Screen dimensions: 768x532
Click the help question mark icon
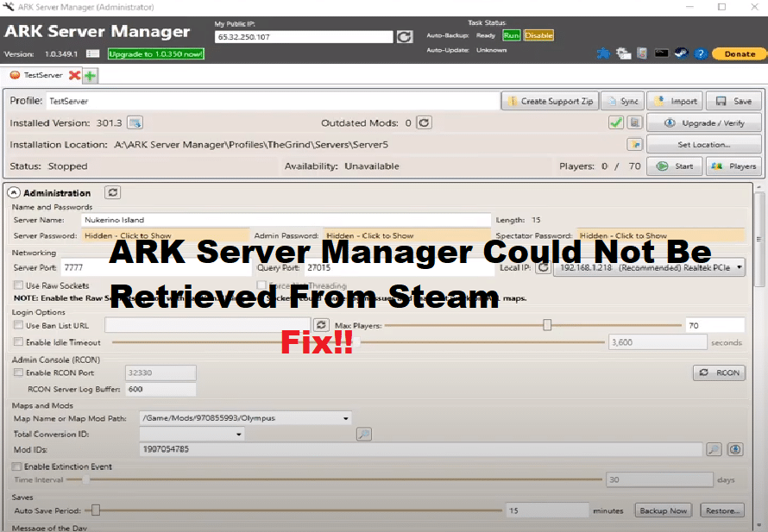[x=700, y=53]
